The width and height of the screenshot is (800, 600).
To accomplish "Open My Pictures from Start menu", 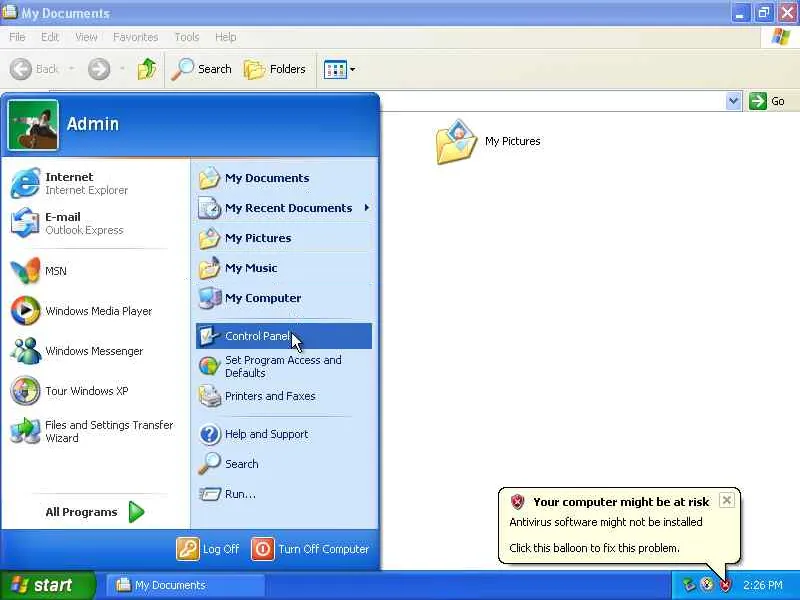I will tap(284, 238).
